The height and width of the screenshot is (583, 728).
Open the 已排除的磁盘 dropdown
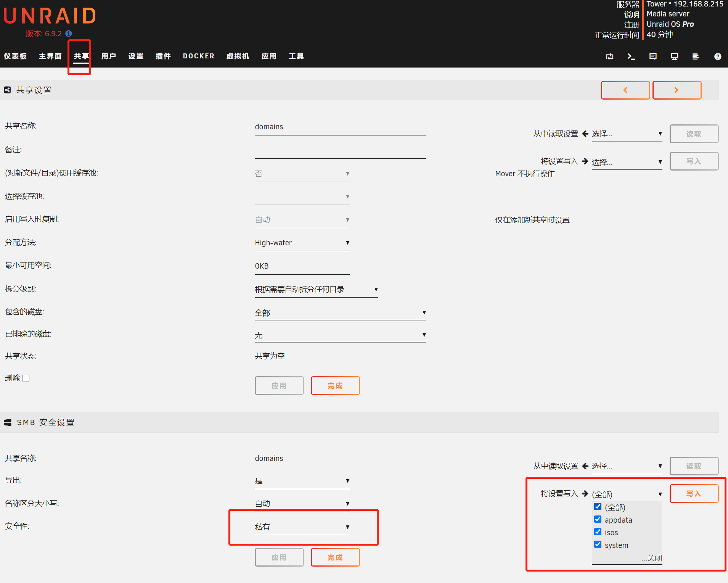tap(341, 335)
